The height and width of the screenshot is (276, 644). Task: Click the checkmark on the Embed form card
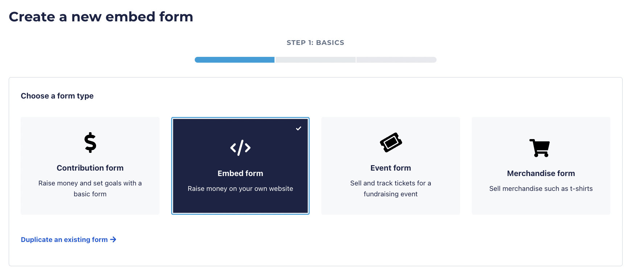298,129
